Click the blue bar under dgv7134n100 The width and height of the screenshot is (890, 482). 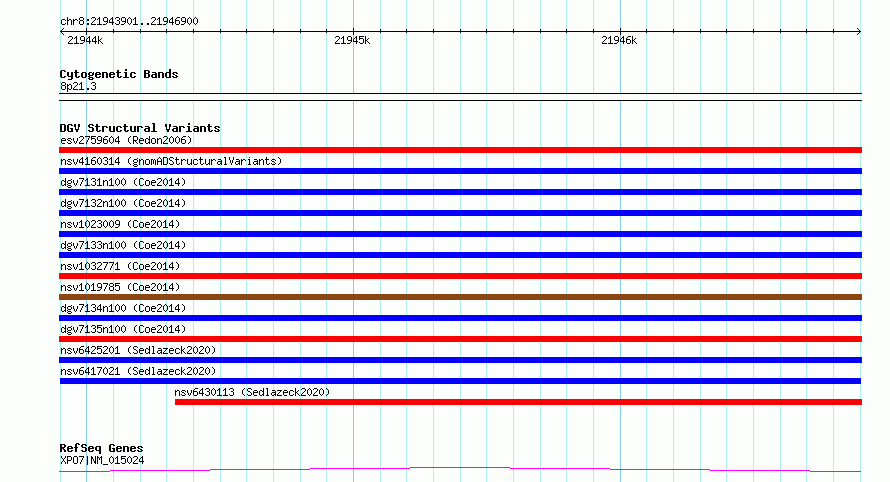pyautogui.click(x=460, y=318)
